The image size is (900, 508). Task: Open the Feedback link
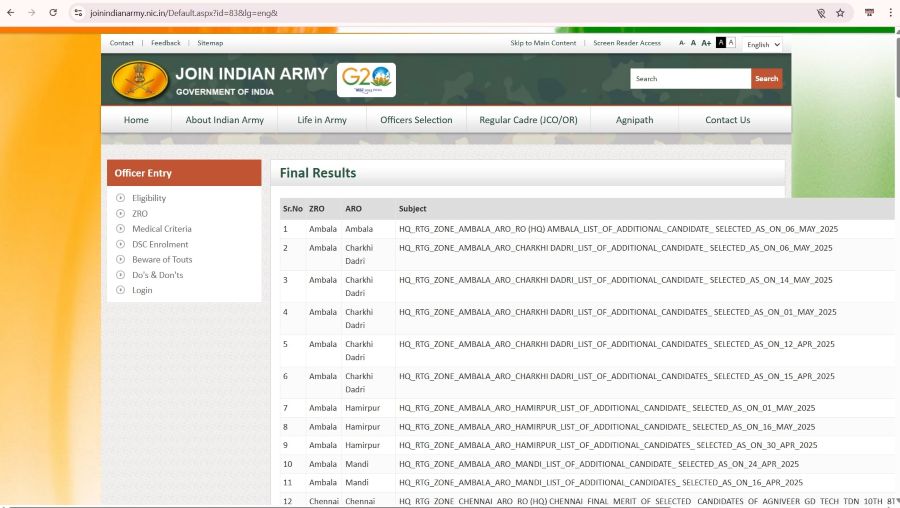click(166, 43)
